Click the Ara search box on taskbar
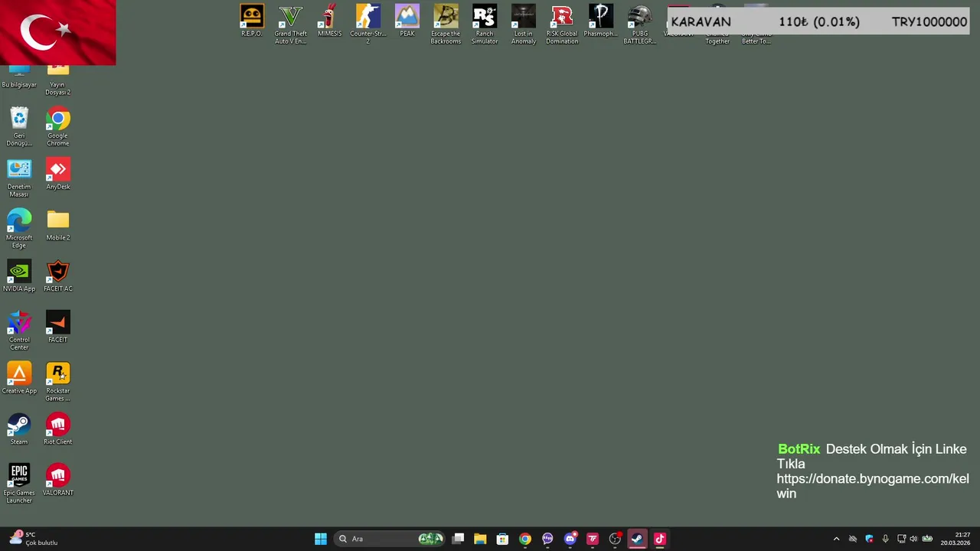This screenshot has height=551, width=980. click(390, 539)
